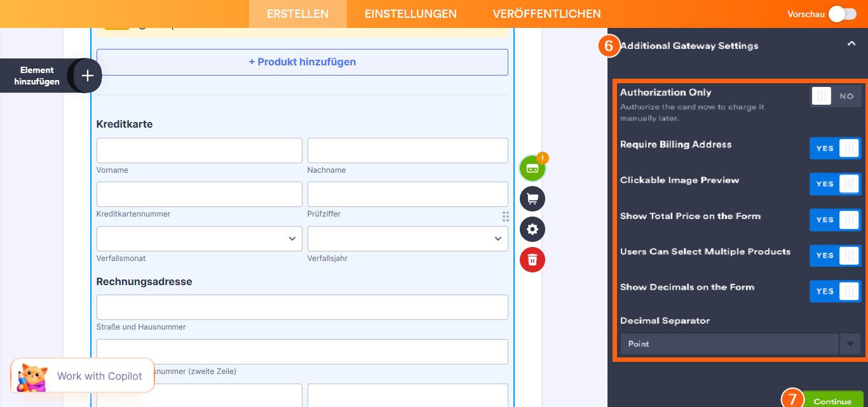Switch to the VERÖFFENTLICHEN tab
This screenshot has height=407, width=868.
546,14
